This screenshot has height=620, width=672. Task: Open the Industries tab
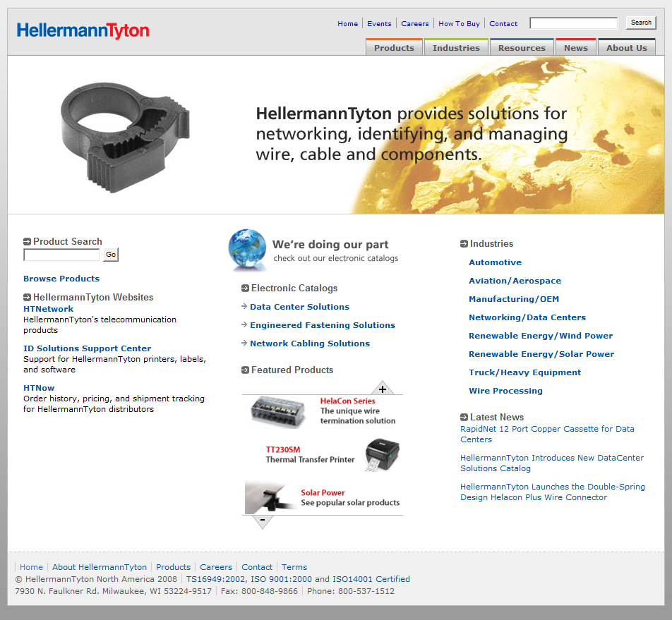tap(456, 47)
